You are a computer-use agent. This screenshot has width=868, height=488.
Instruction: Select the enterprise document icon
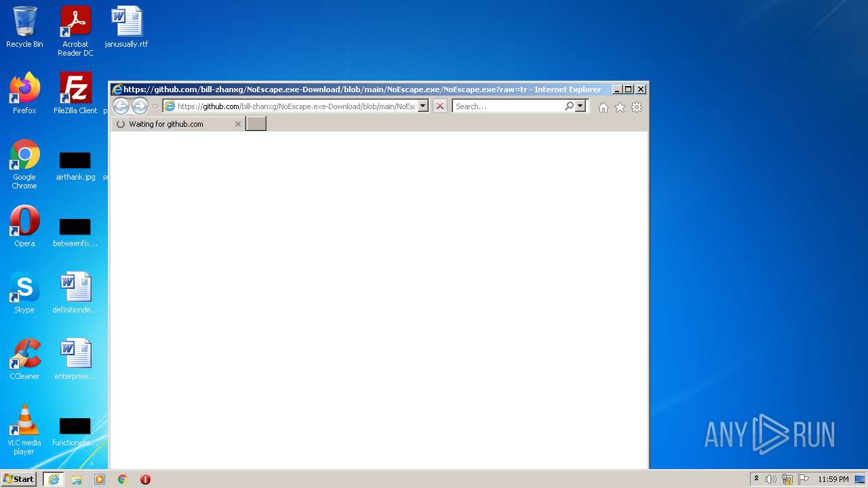click(x=75, y=359)
